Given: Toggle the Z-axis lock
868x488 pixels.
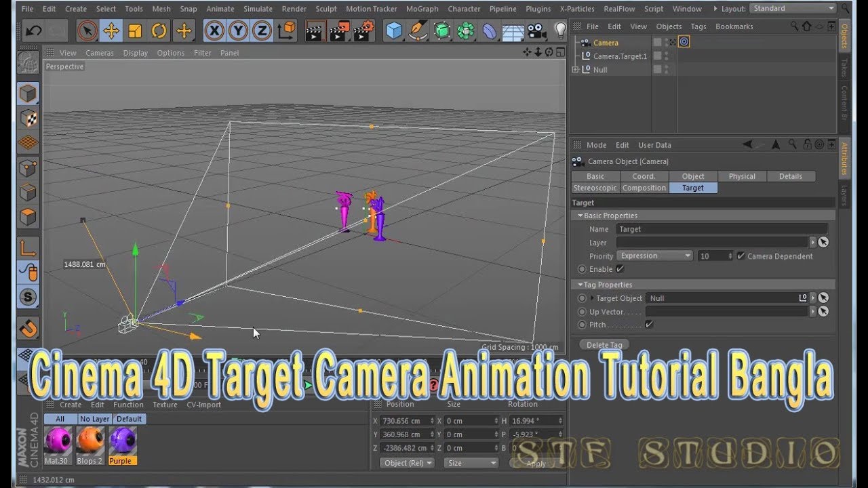Looking at the screenshot, I should 262,30.
